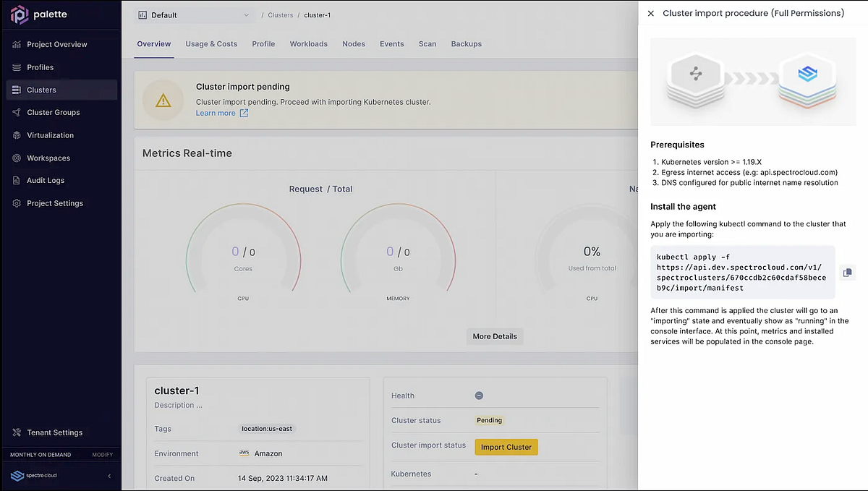Collapse the sidebar with the chevron
Viewport: 868px width, 491px height.
click(109, 476)
